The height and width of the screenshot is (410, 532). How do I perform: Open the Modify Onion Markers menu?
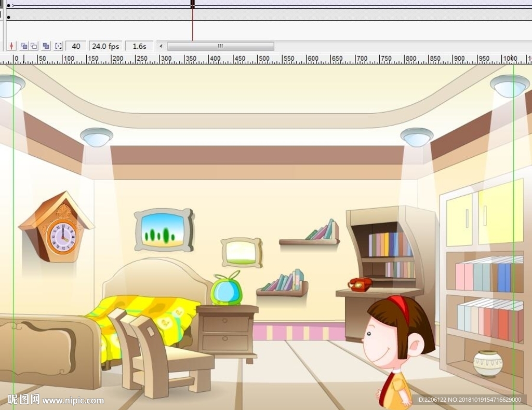click(x=58, y=46)
